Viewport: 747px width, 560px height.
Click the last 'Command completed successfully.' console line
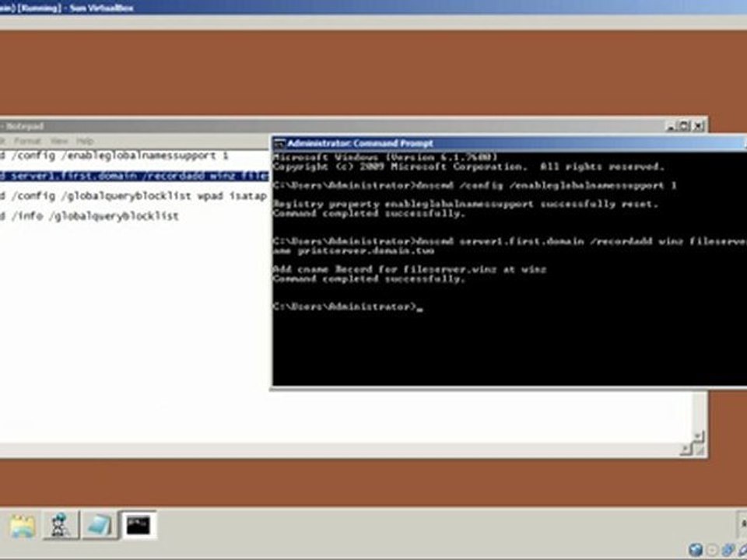[x=369, y=278]
